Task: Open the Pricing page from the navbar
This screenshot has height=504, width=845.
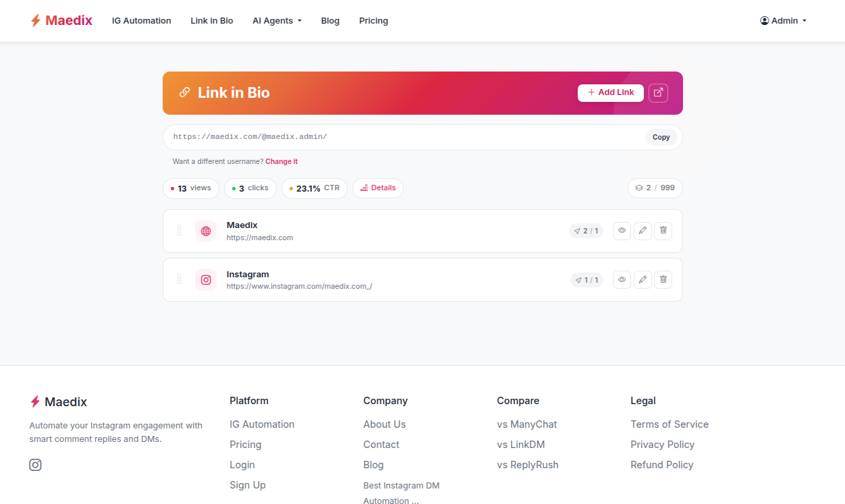Action: coord(373,20)
